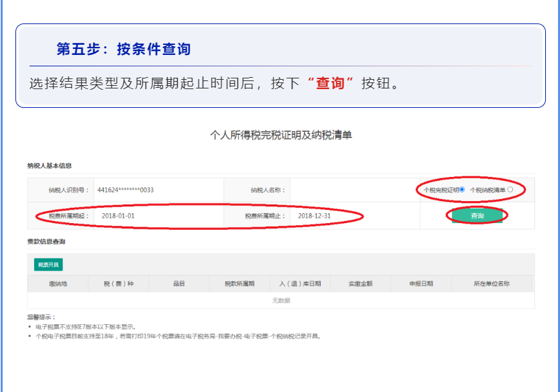Click the 缴纳地 column header

[58, 283]
